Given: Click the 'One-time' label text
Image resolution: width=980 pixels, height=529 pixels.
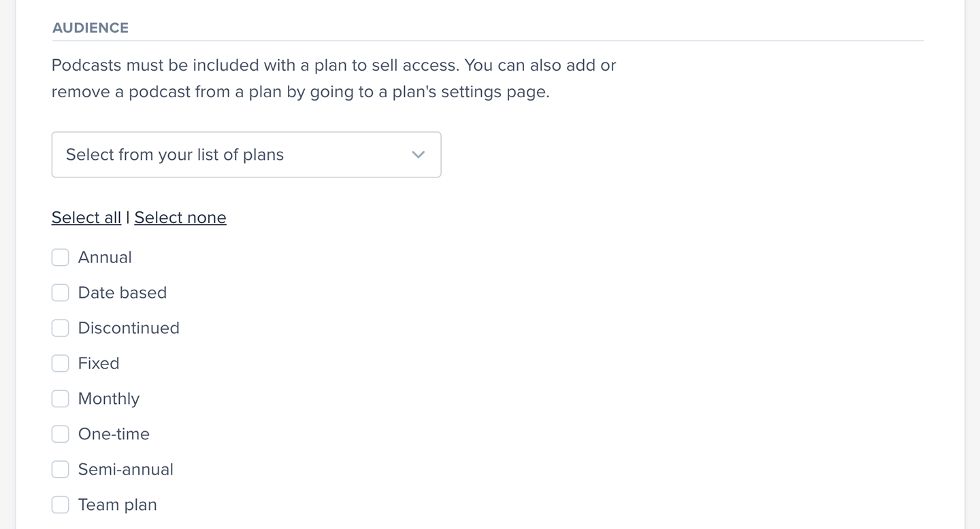Looking at the screenshot, I should pos(114,434).
